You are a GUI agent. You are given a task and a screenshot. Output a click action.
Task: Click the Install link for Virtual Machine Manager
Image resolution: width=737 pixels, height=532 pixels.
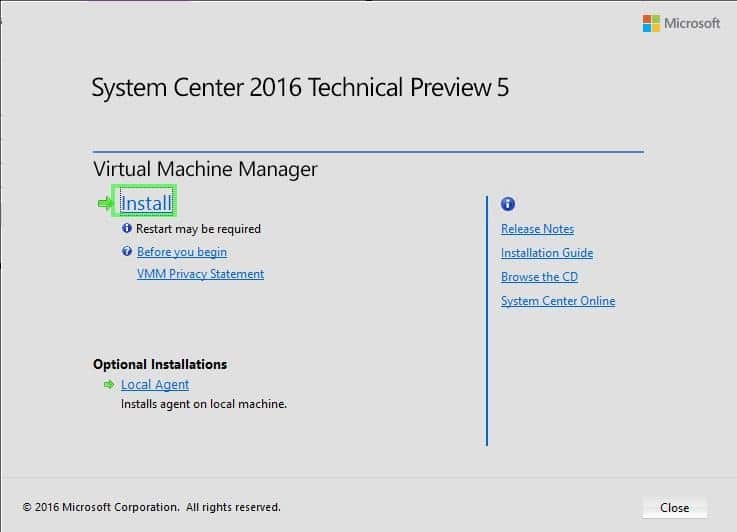(146, 203)
